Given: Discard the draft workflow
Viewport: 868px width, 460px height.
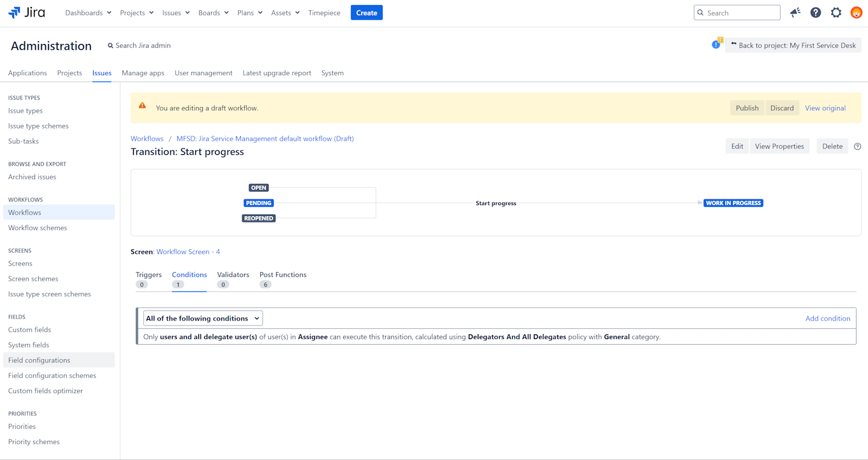Looking at the screenshot, I should [x=781, y=108].
